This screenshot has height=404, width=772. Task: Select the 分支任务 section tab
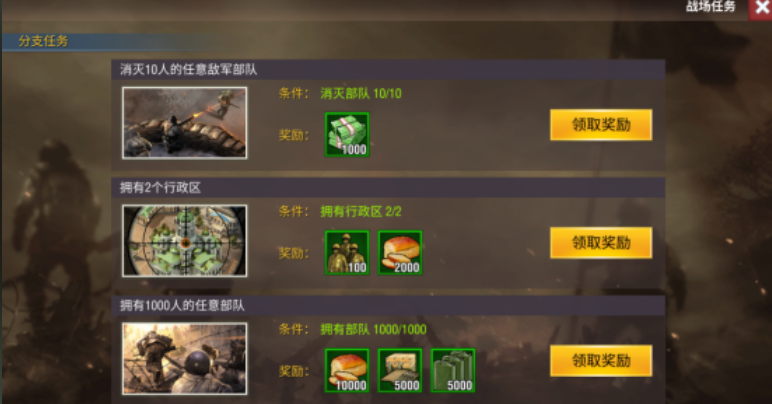pos(43,41)
